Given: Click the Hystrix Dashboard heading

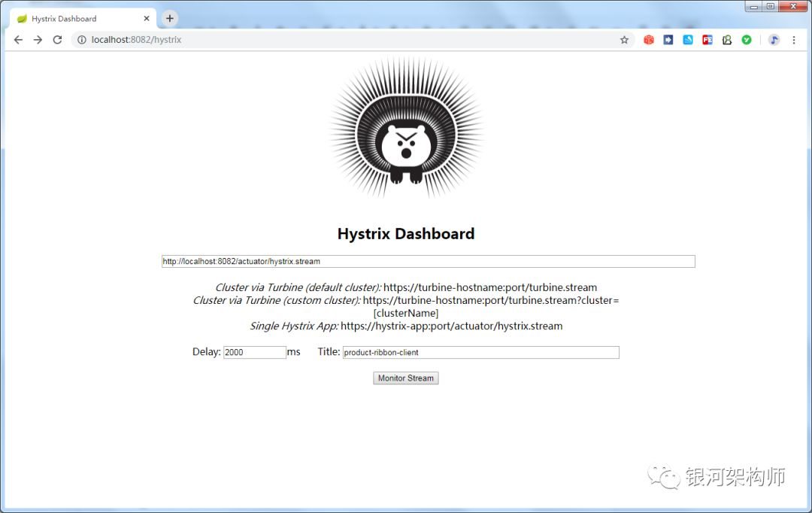Looking at the screenshot, I should click(406, 234).
